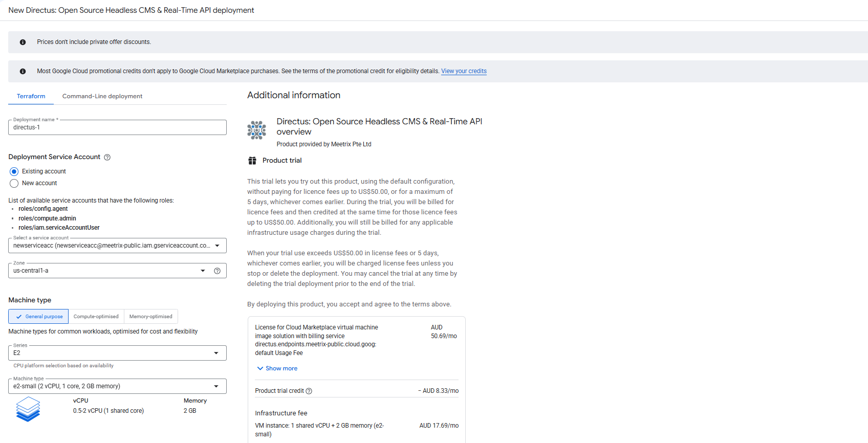Screen dimensions: 868x443
Task: Click the stacked layers machine type icon
Action: click(x=28, y=409)
